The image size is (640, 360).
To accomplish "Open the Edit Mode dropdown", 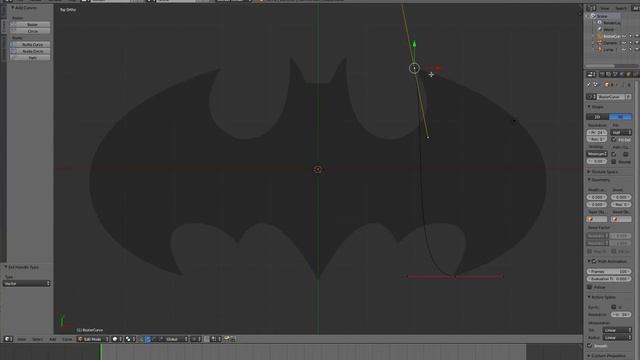I will click(93, 339).
